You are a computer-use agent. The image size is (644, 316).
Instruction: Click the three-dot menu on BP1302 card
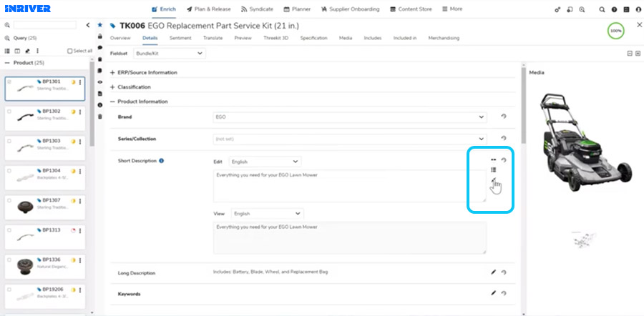click(x=79, y=112)
